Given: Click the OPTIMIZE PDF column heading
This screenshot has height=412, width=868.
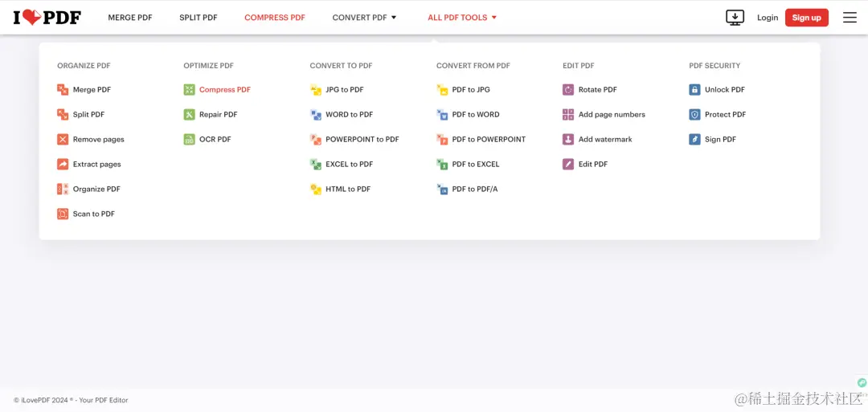Looking at the screenshot, I should (x=209, y=66).
